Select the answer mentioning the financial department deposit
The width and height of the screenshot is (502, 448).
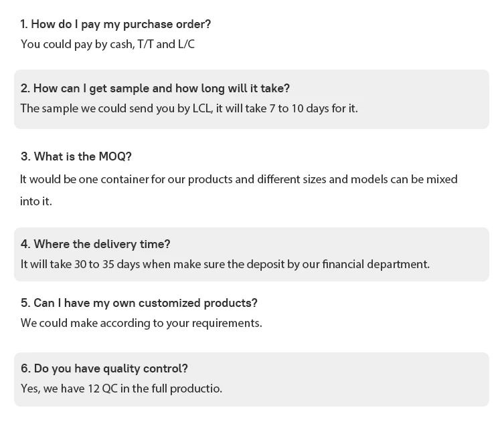pyautogui.click(x=225, y=264)
